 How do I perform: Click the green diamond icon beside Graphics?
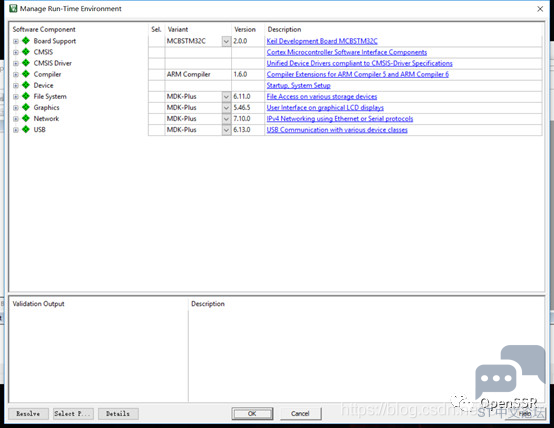pyautogui.click(x=26, y=107)
